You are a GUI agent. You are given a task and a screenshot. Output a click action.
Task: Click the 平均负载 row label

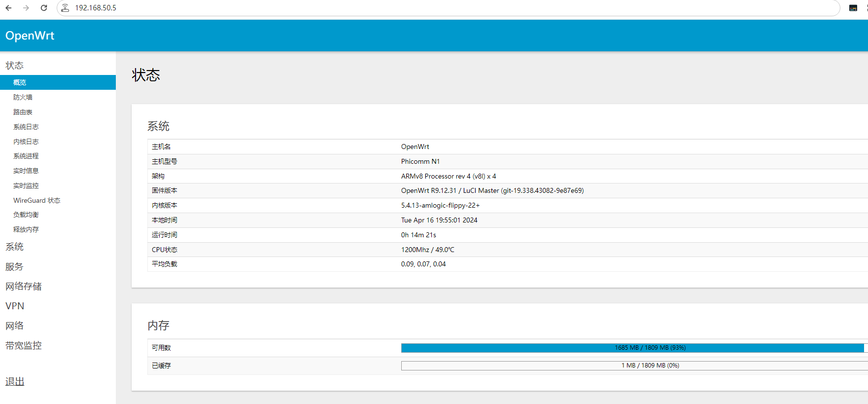(165, 264)
